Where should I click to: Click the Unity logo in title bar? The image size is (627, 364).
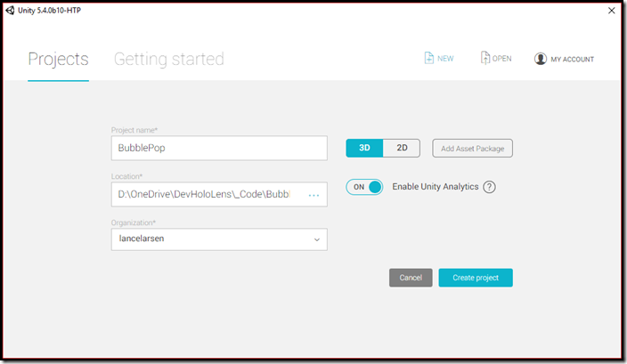point(10,11)
